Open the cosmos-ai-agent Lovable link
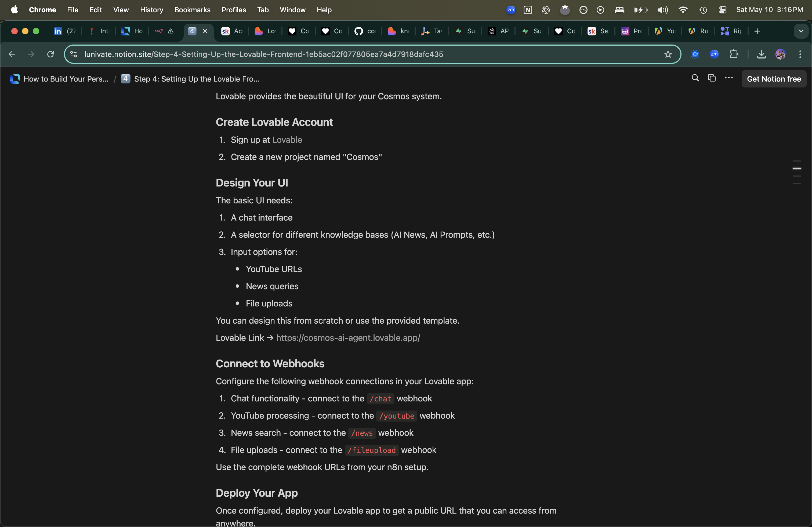This screenshot has height=527, width=812. click(x=348, y=338)
